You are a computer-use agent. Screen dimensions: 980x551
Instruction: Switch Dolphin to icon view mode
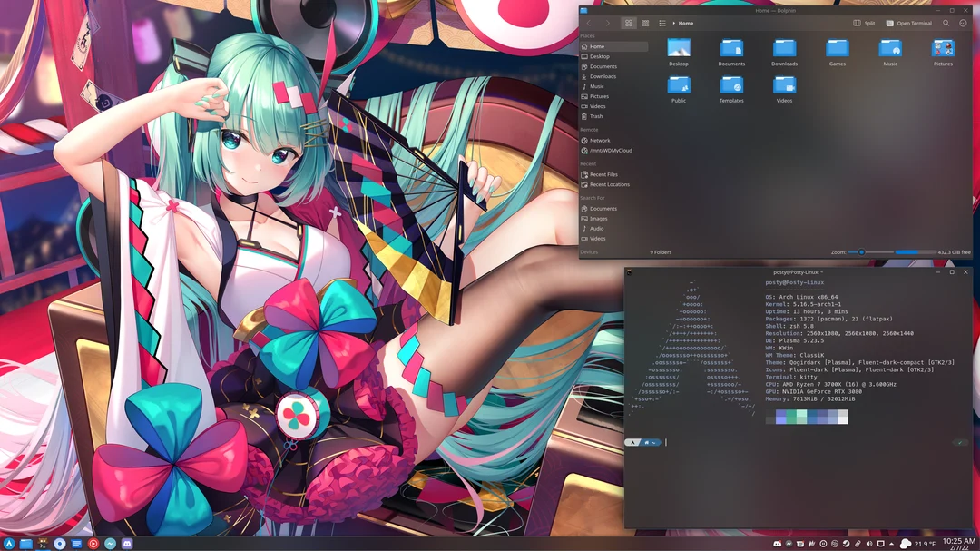629,23
